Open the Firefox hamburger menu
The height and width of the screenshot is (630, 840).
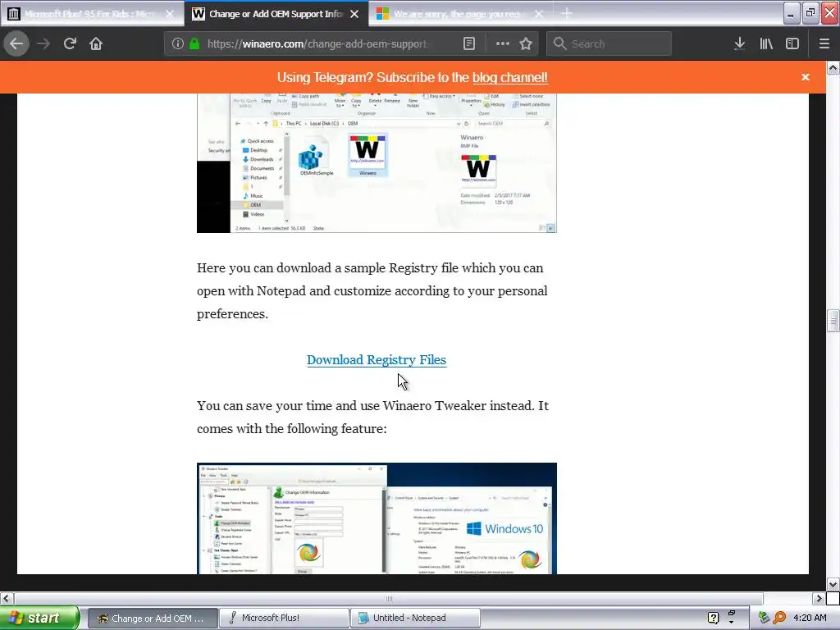824,44
